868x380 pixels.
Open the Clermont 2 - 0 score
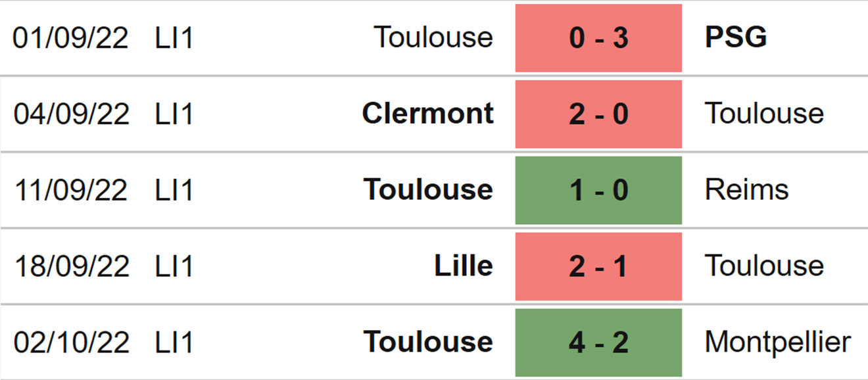coord(598,114)
